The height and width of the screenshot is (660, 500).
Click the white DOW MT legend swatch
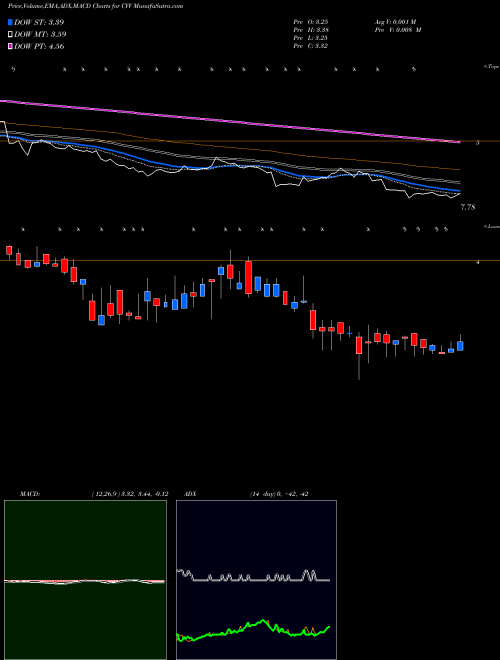click(11, 34)
